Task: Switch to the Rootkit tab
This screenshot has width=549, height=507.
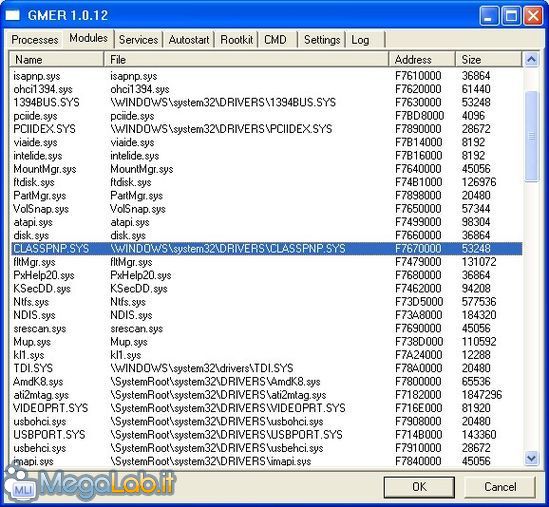Action: tap(236, 40)
